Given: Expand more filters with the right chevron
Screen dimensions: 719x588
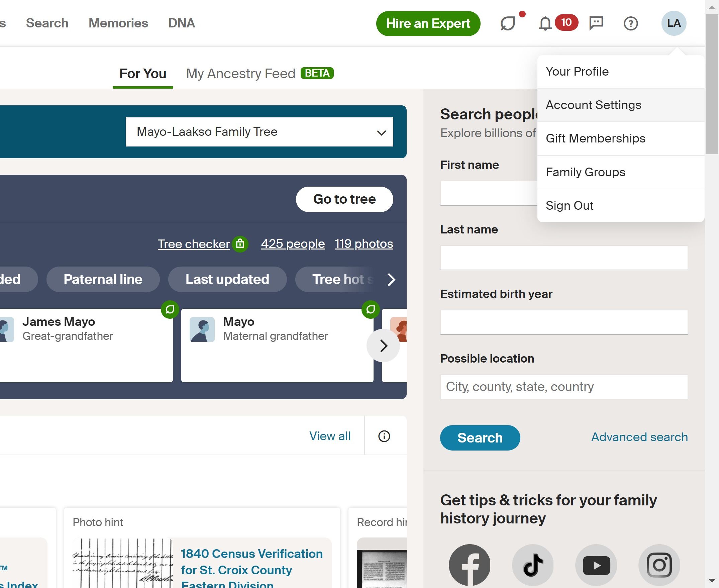Looking at the screenshot, I should click(392, 280).
